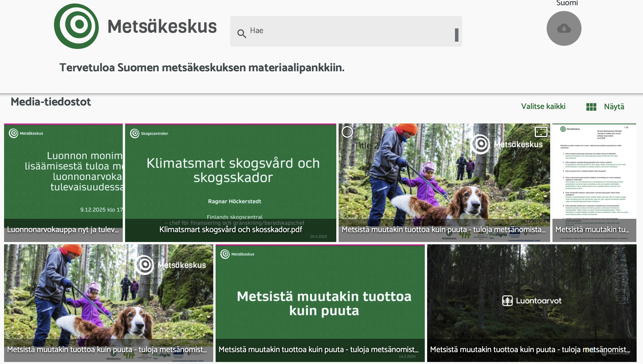Open Klimatsmart skogsvård och skosskador.pdf

click(x=230, y=174)
